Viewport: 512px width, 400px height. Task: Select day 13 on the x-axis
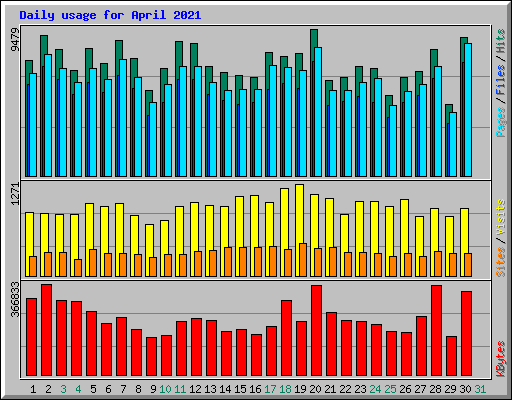tap(210, 389)
